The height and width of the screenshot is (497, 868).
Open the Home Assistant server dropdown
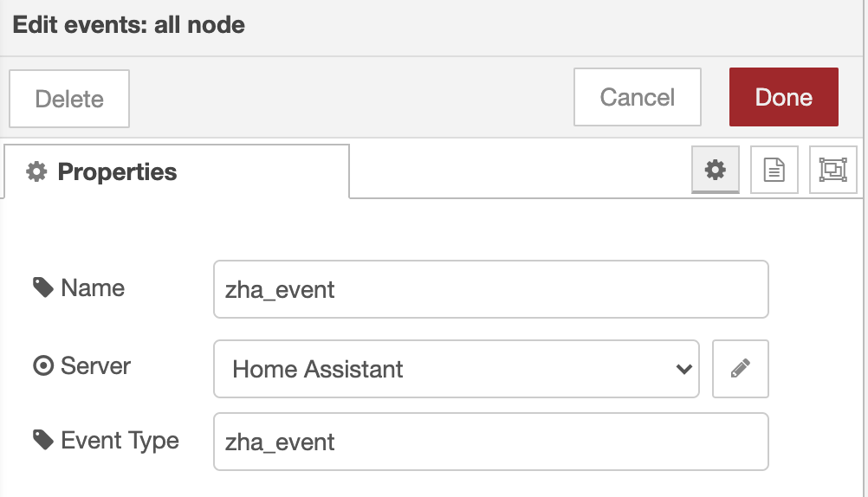pyautogui.click(x=457, y=369)
